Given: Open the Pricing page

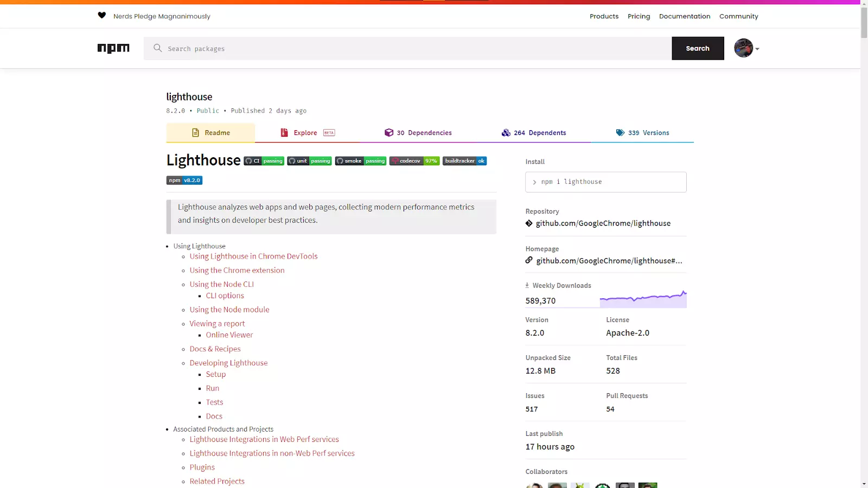Looking at the screenshot, I should tap(639, 16).
